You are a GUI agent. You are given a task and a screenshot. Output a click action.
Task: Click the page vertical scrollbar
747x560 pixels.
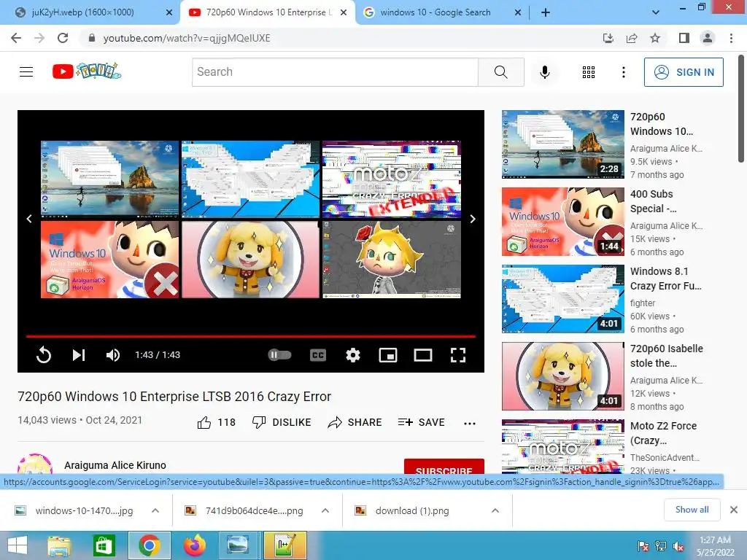point(741,109)
